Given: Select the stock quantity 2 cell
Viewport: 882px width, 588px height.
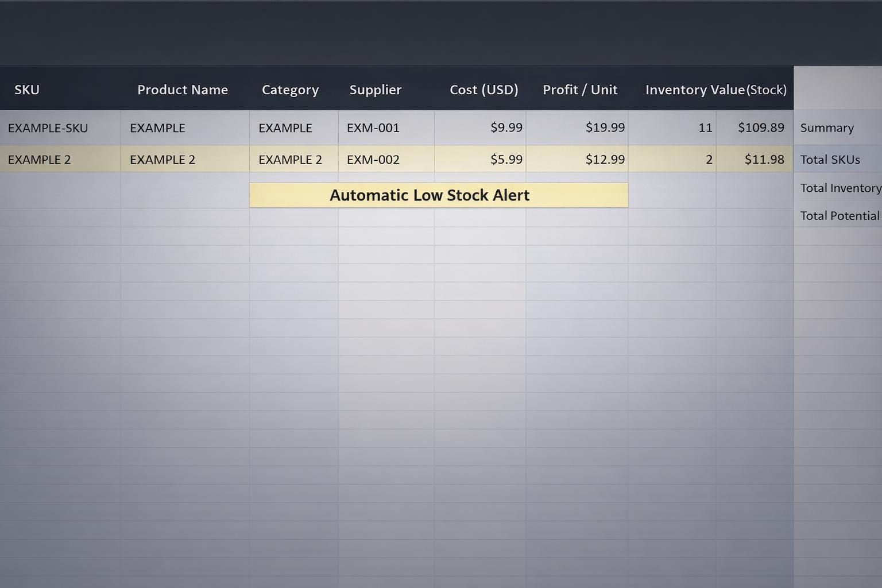Looking at the screenshot, I should click(x=672, y=159).
